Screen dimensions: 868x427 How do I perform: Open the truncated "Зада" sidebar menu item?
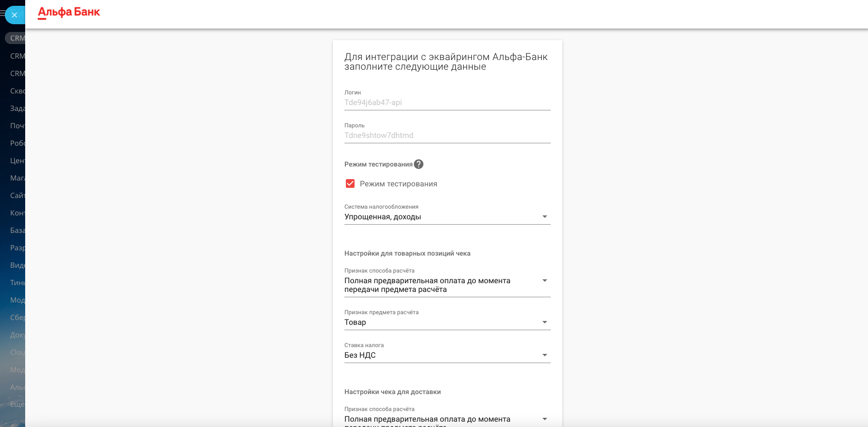pos(17,108)
